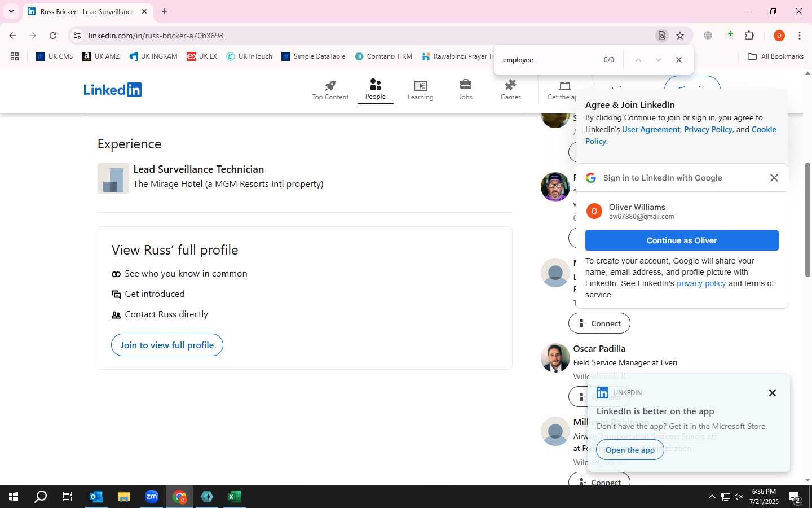Open Oscar Padilla's profile name
Screen dimensions: 812x508
pyautogui.click(x=599, y=348)
